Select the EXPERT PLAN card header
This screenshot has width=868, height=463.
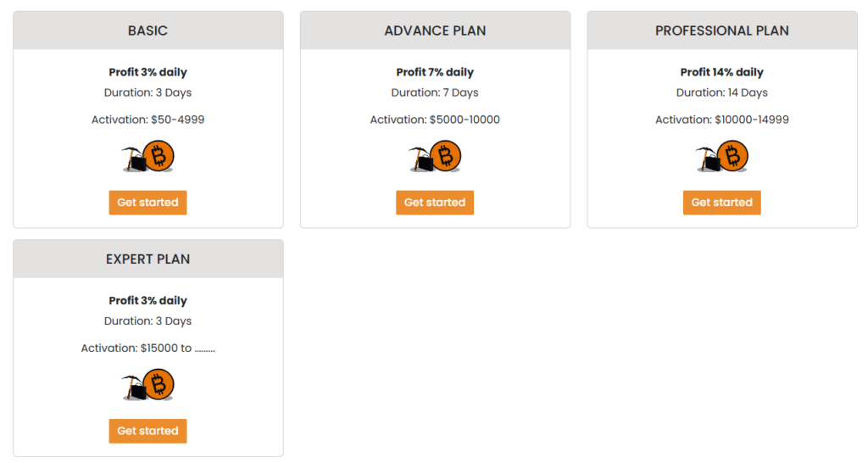(148, 259)
